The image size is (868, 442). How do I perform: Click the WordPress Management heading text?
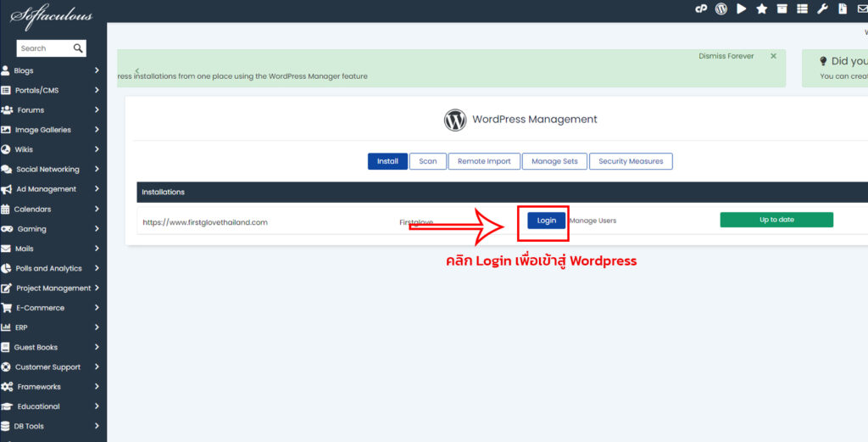pos(534,119)
